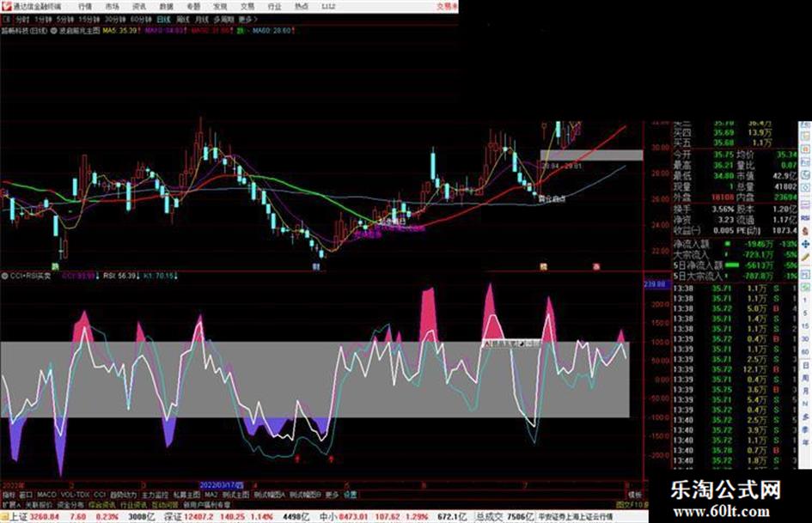Image resolution: width=812 pixels, height=523 pixels.
Task: Switch to the 60分钟 period tab
Action: pos(141,19)
